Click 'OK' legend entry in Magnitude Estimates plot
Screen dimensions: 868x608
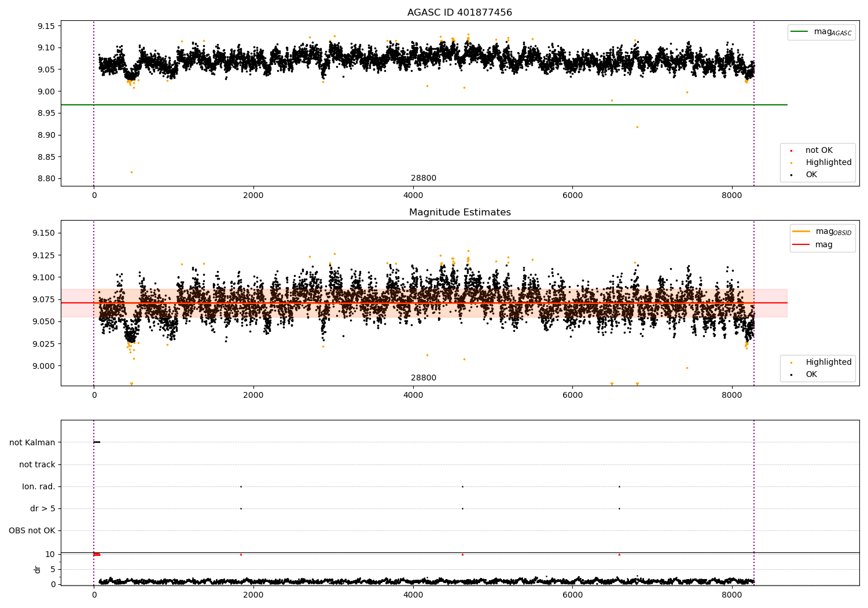point(811,375)
